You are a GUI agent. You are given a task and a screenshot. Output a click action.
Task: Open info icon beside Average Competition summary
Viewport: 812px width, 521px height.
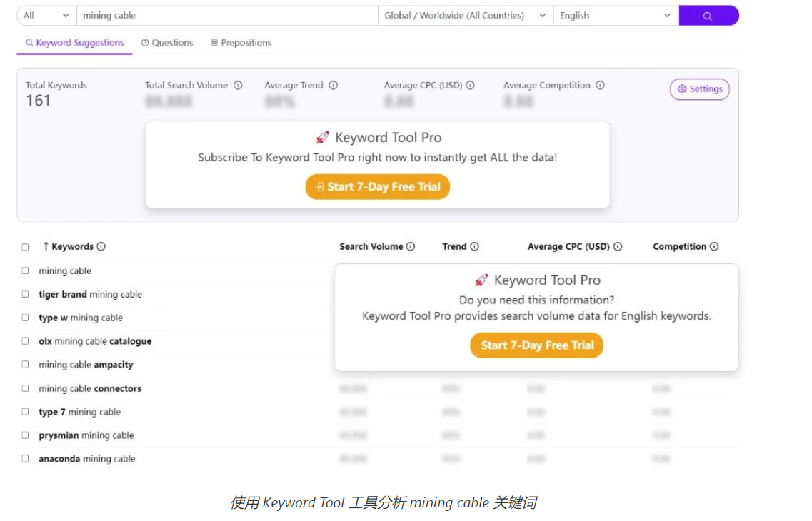pos(600,86)
